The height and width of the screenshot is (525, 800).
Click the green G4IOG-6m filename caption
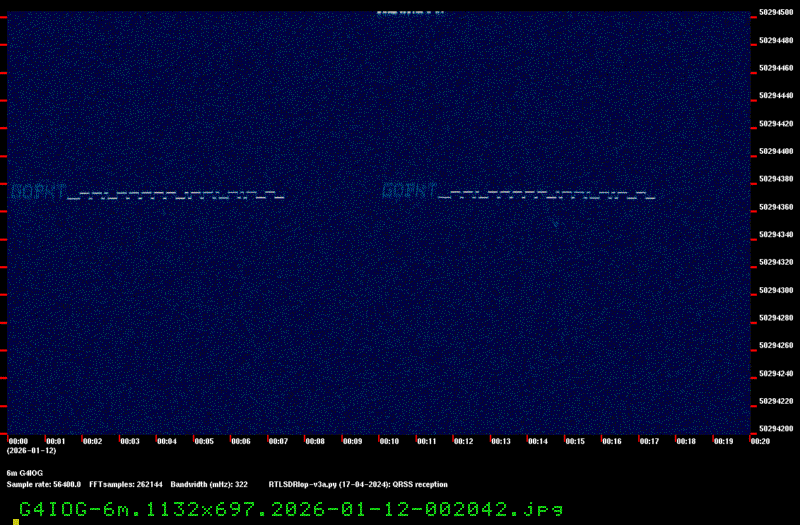point(291,509)
